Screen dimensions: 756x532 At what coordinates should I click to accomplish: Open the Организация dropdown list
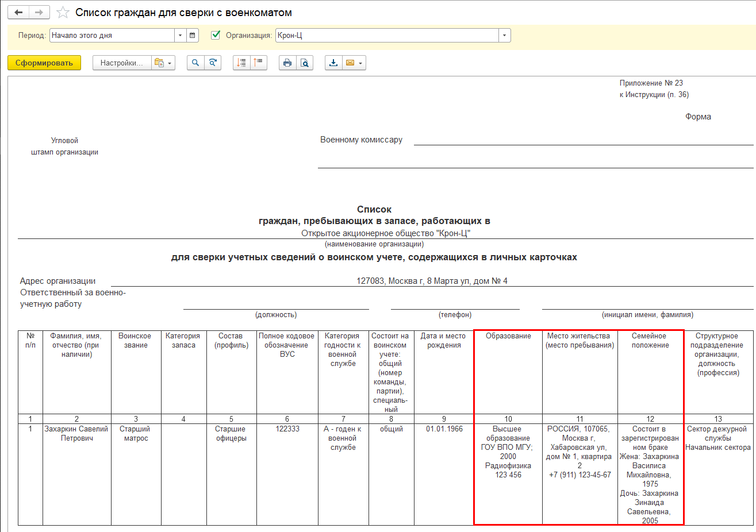[x=504, y=36]
